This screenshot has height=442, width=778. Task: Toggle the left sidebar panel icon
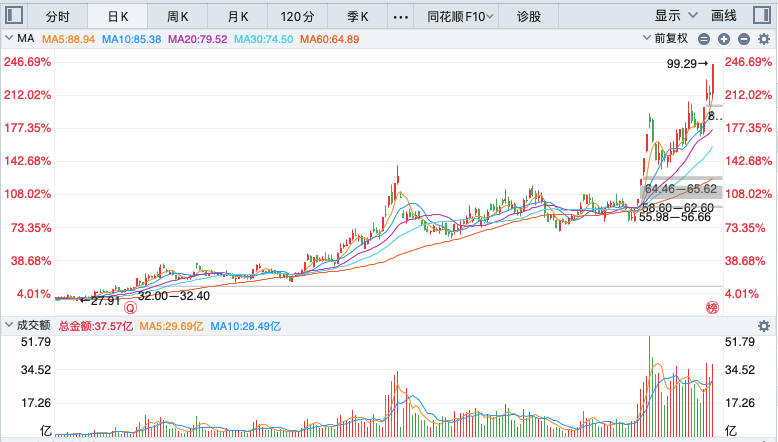(x=14, y=15)
